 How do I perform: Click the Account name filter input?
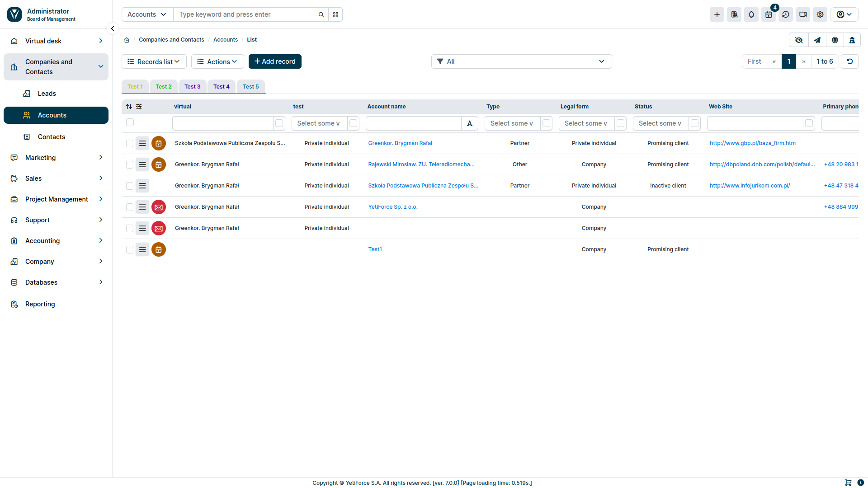coord(414,123)
